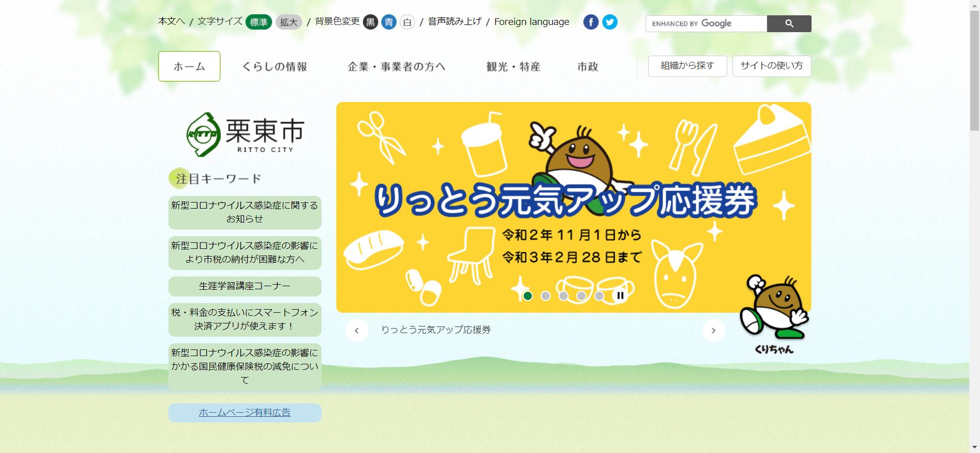The width and height of the screenshot is (980, 453).
Task: Open the city's Facebook page icon
Action: pos(591,22)
